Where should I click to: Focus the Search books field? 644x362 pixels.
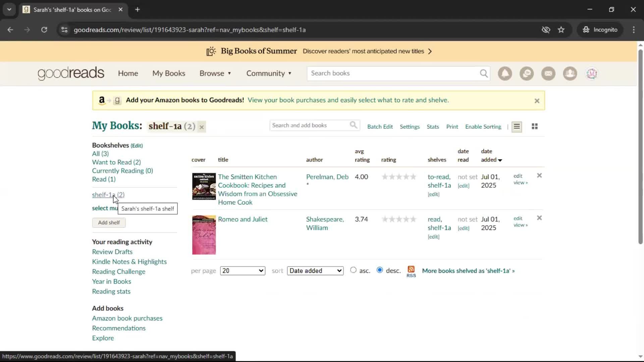tap(393, 73)
